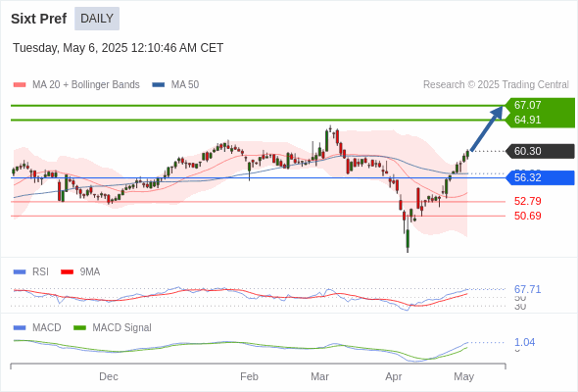578x392 pixels.
Task: Click the 50.69 red support label
Action: click(527, 216)
